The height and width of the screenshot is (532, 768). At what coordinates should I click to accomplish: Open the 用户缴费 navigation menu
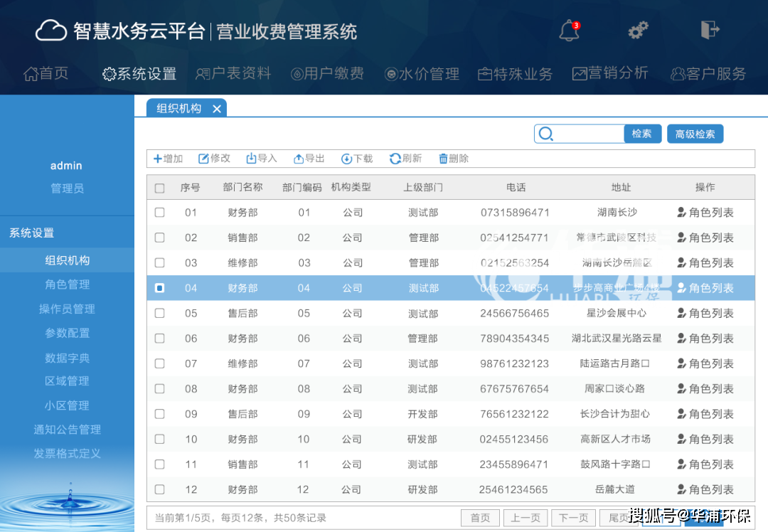click(x=327, y=73)
